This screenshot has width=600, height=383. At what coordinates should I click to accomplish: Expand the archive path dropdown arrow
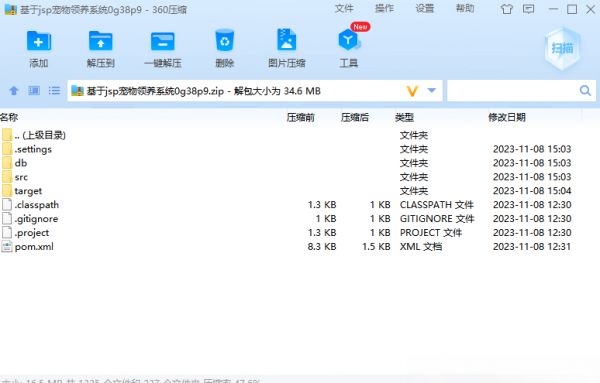coord(432,91)
